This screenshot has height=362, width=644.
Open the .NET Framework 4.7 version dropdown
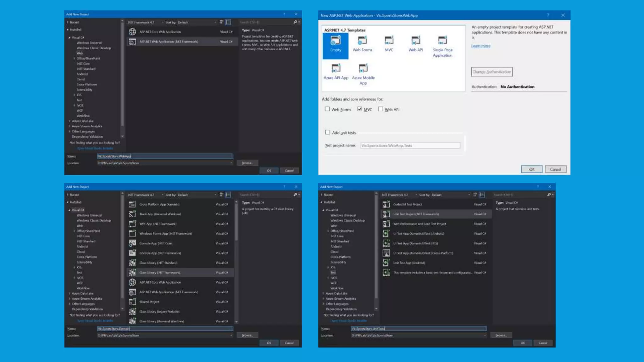click(x=145, y=22)
